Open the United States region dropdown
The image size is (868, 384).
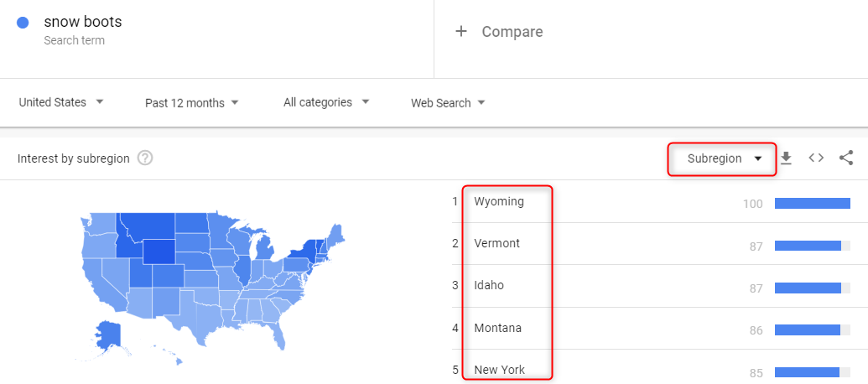(61, 102)
